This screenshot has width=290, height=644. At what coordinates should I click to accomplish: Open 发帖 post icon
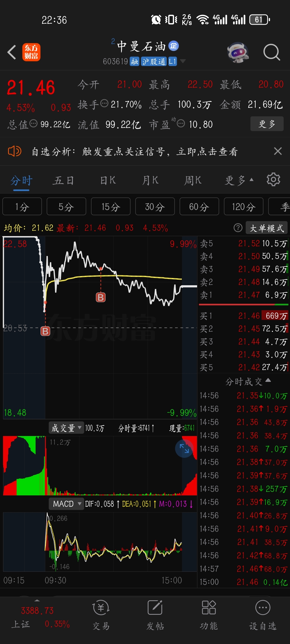point(155,614)
